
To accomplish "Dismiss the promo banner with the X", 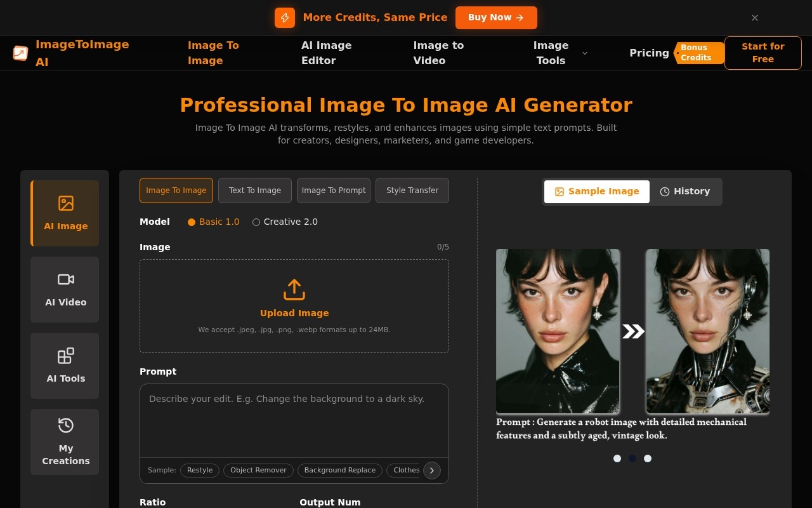I will point(755,18).
